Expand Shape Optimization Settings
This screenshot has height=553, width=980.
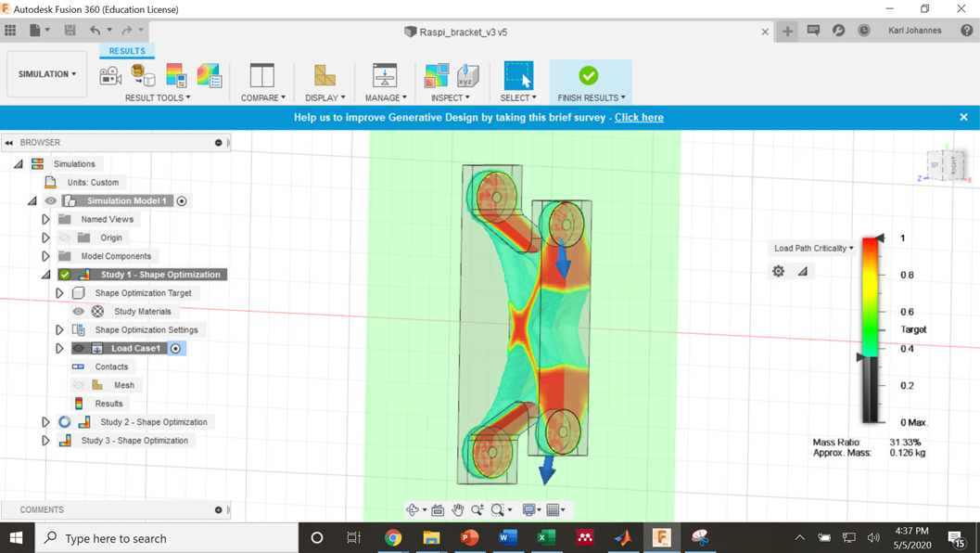pyautogui.click(x=59, y=329)
